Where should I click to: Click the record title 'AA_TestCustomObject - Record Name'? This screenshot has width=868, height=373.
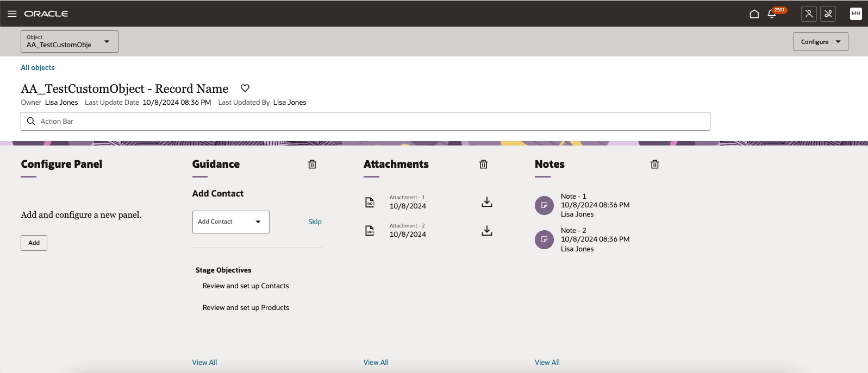(124, 88)
